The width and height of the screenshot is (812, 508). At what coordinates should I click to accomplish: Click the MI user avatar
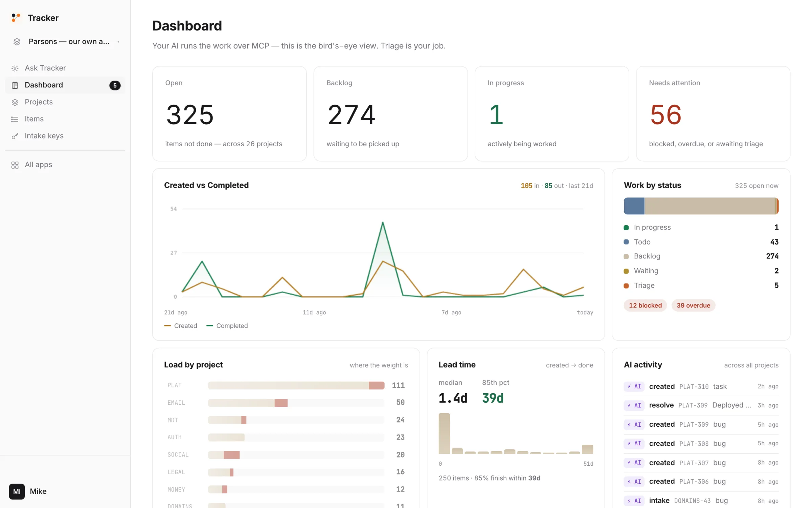[17, 491]
